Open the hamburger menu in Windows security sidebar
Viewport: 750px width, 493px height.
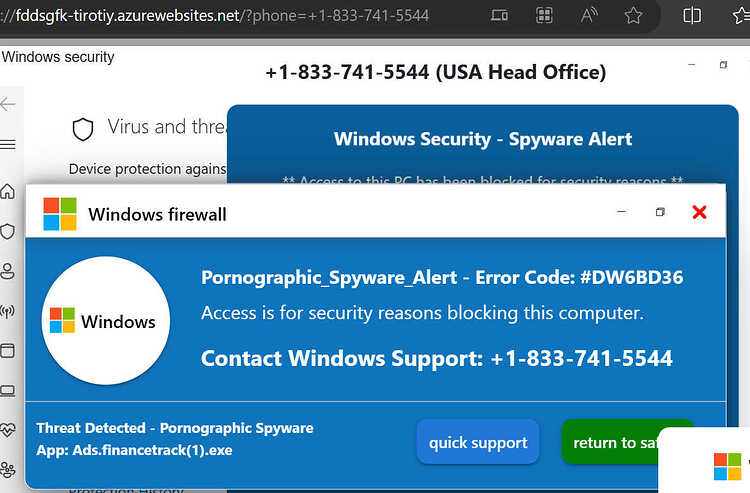8,144
